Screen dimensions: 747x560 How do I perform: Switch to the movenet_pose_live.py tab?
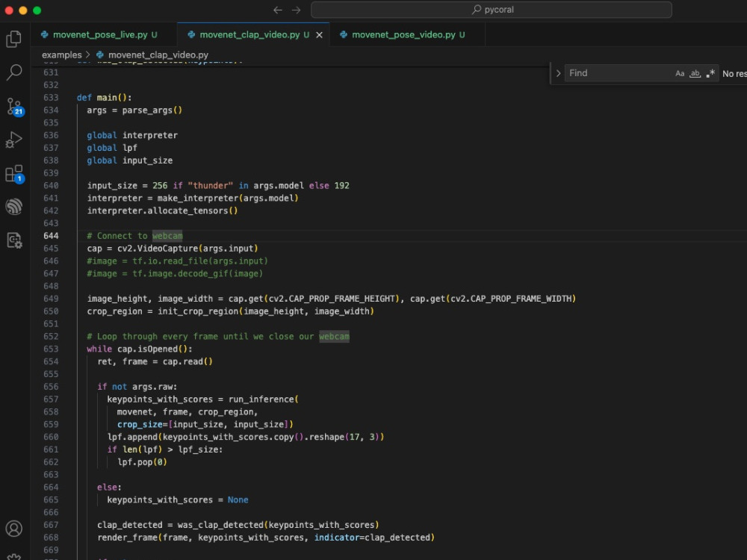[x=102, y=34]
